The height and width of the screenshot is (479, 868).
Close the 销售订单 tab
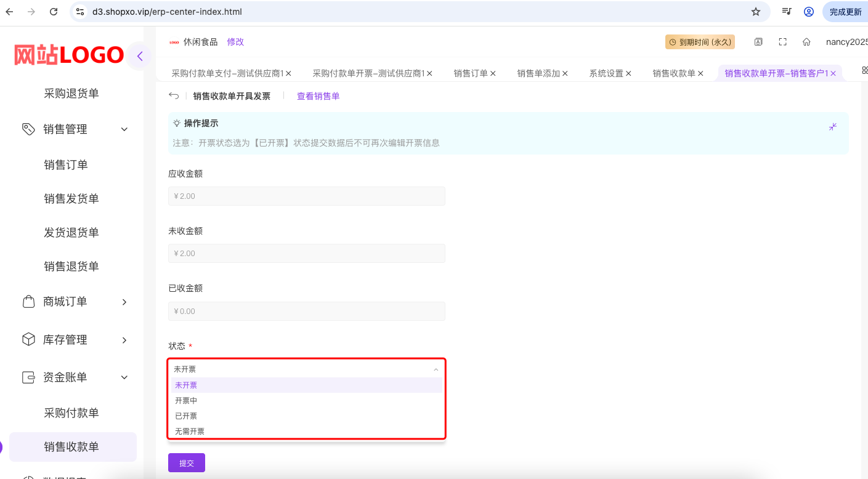coord(493,73)
